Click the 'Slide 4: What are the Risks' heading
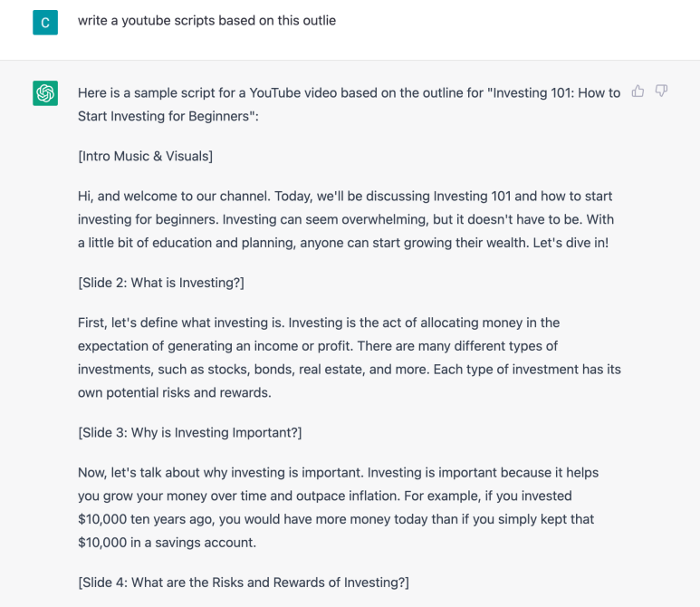The image size is (700, 607). [244, 583]
